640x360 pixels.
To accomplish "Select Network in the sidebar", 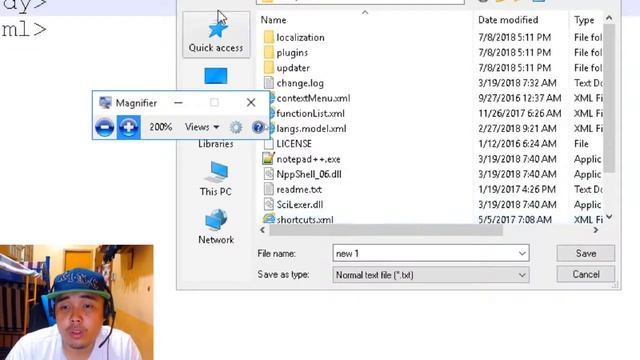I will (216, 227).
